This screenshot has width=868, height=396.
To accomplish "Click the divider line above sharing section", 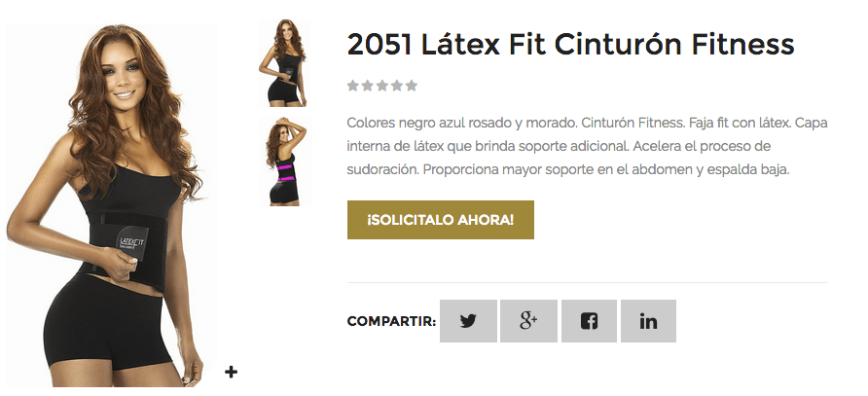I will point(588,282).
